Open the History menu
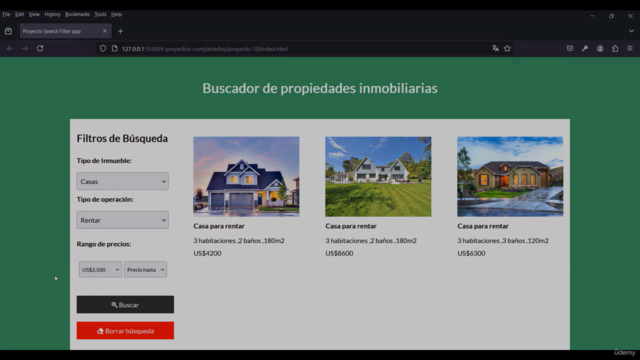640x360 pixels. (52, 14)
